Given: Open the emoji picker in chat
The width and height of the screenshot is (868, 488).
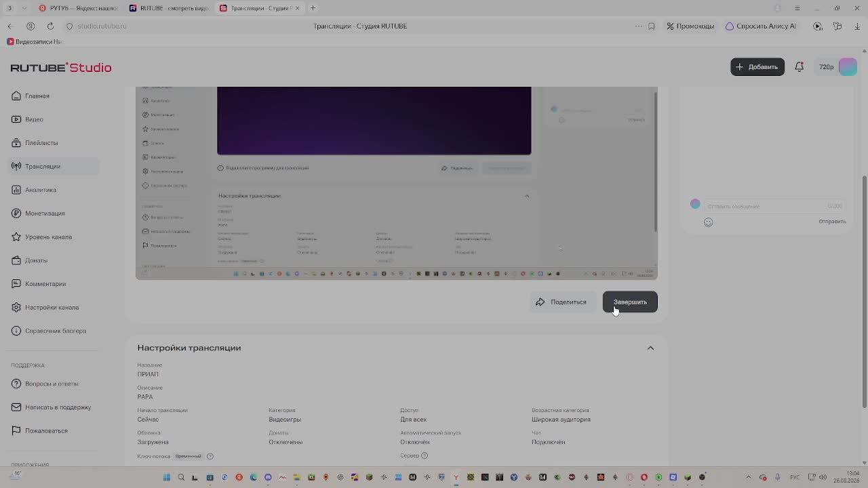Looking at the screenshot, I should tap(708, 222).
